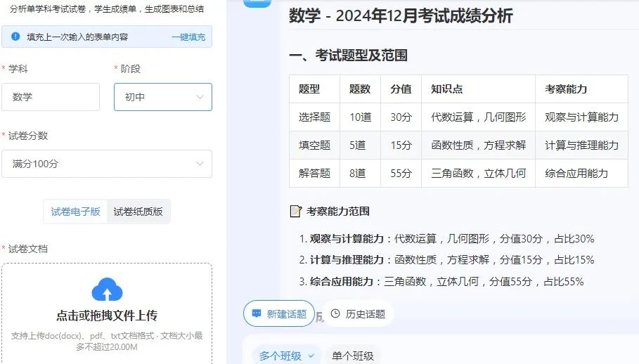
Task: Click the 分值 table header
Action: coord(401,89)
